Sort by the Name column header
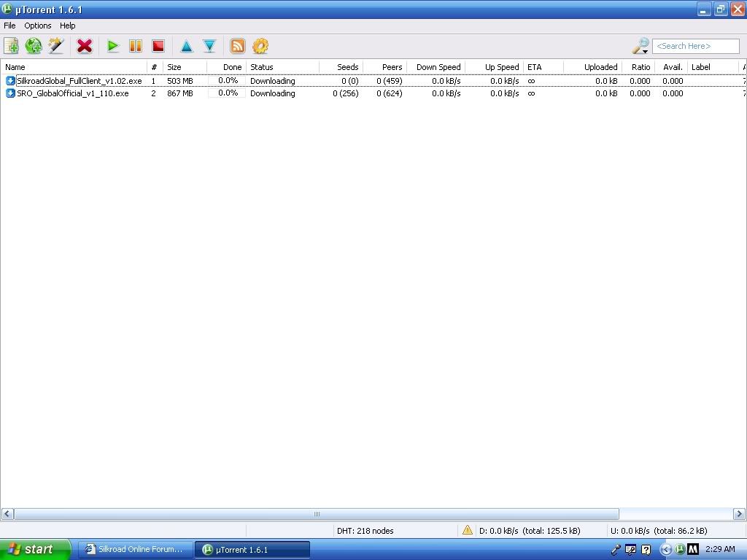This screenshot has height=560, width=747. pos(74,67)
